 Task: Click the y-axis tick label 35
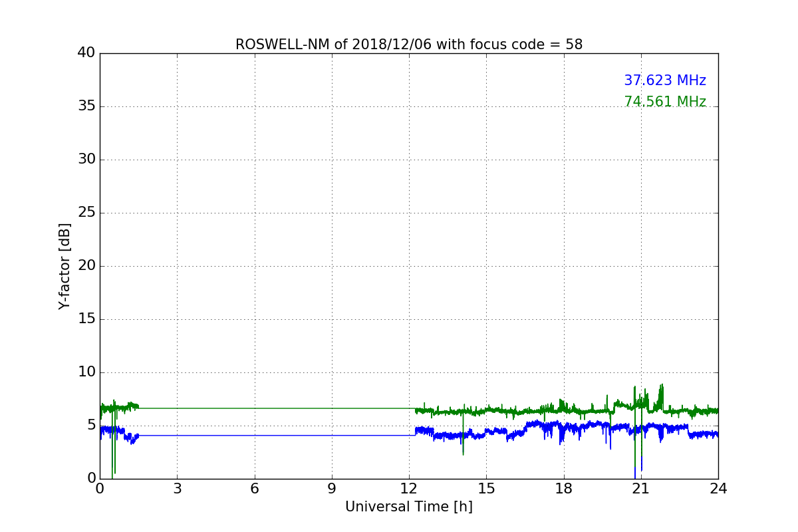(86, 106)
